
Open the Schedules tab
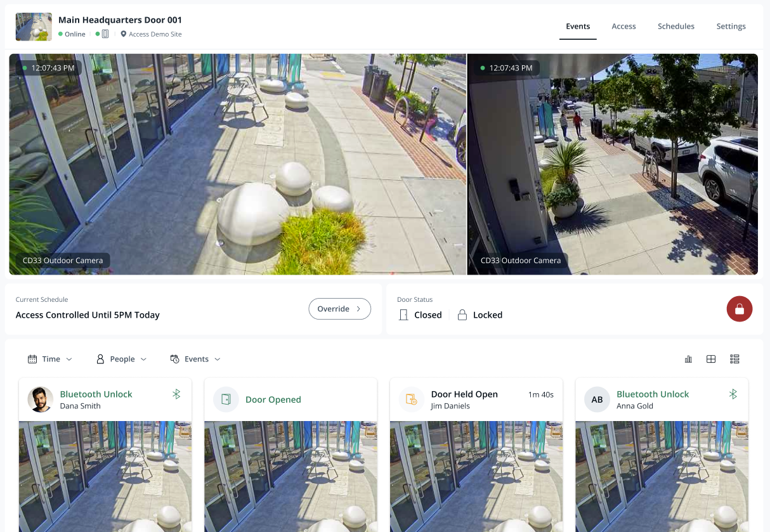675,27
